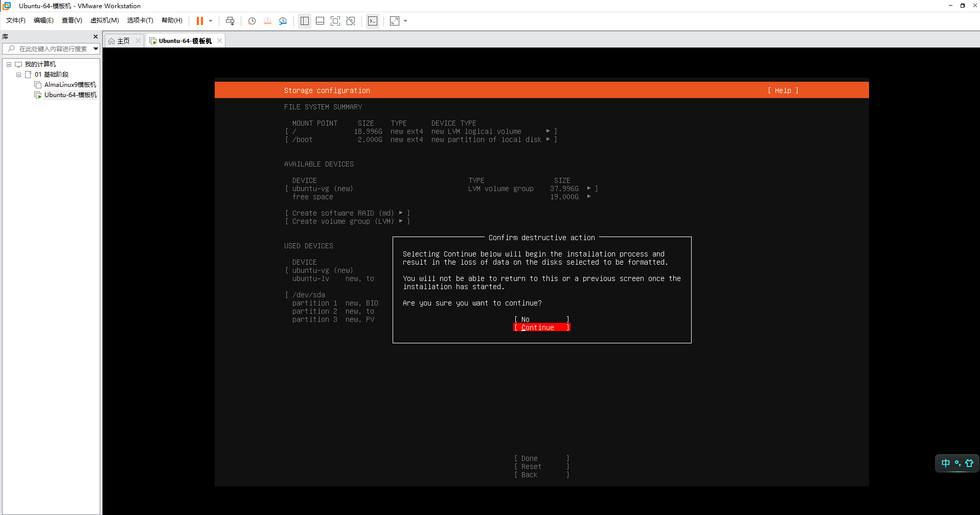Open the 虚拟机(M) menu
Viewport: 980px width, 515px height.
[x=104, y=20]
